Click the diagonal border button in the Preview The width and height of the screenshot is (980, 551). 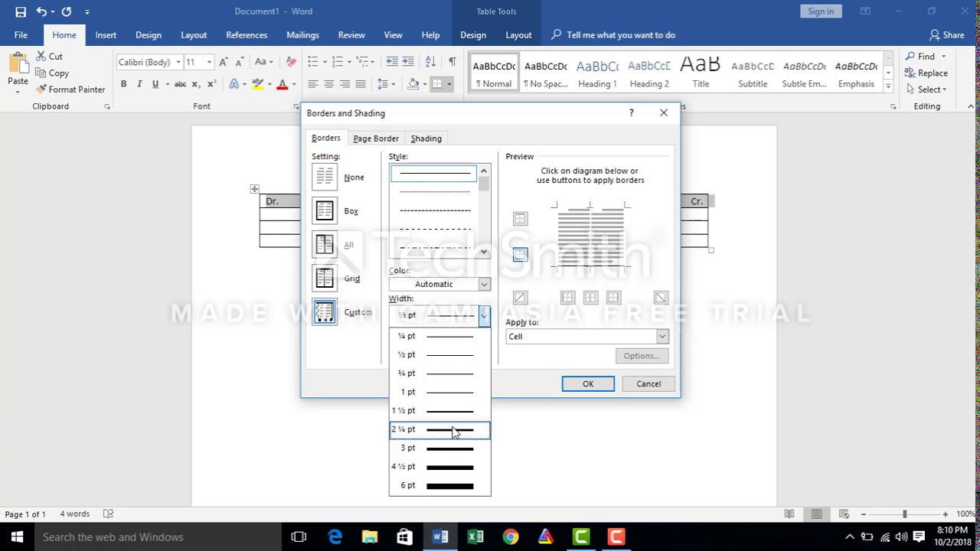point(520,297)
